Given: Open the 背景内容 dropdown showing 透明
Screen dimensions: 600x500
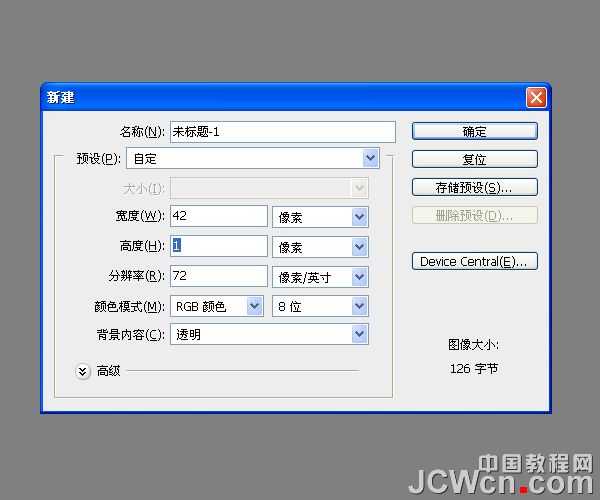Looking at the screenshot, I should pos(269,334).
